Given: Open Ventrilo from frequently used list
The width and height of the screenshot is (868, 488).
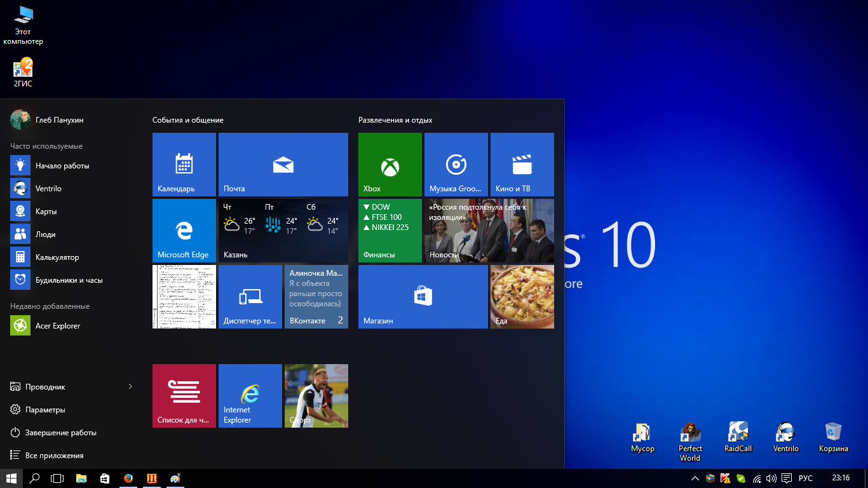Looking at the screenshot, I should [x=48, y=189].
